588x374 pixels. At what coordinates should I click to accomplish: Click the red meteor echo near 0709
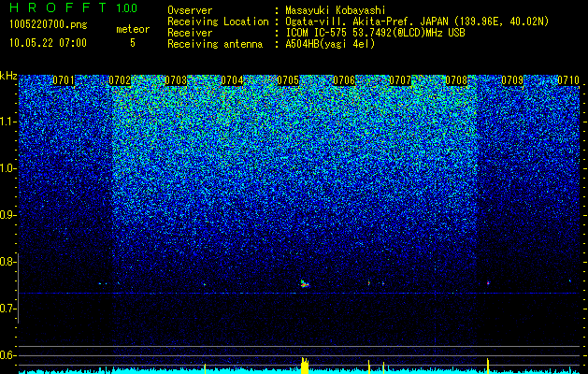488,283
